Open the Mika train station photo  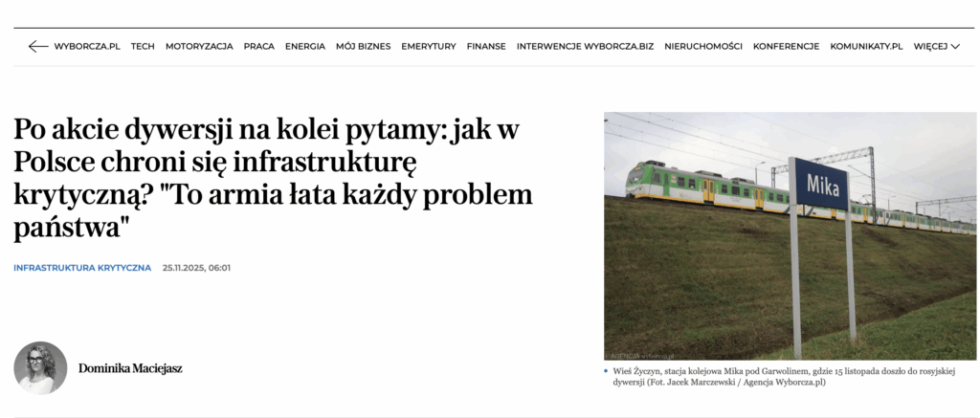click(790, 236)
